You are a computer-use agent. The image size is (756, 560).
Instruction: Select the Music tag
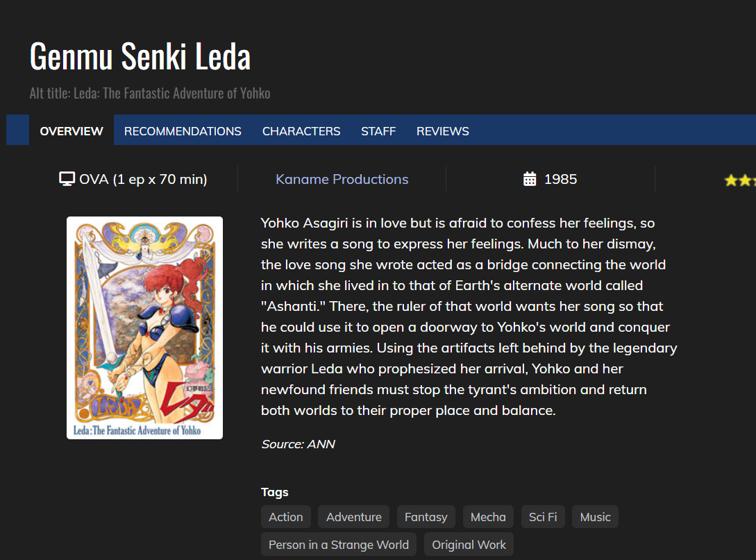(x=595, y=517)
